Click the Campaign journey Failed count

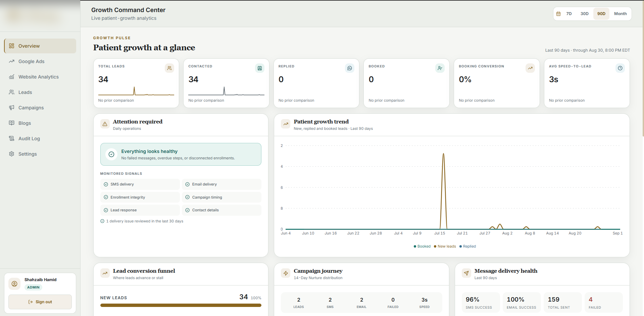[x=393, y=303]
